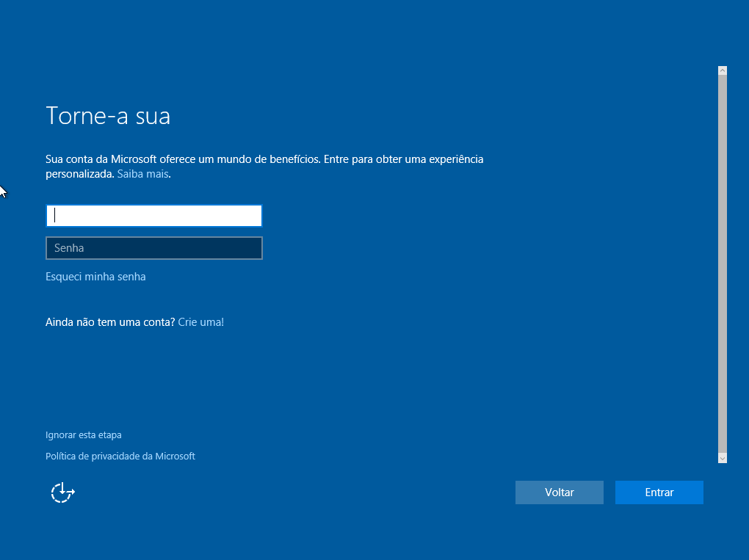749x560 pixels.
Task: Select Ignorar esta etapa link
Action: [x=83, y=435]
